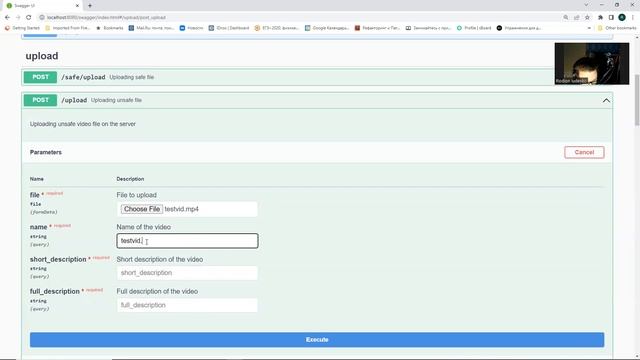
Task: Click the full_description input field
Action: click(187, 305)
